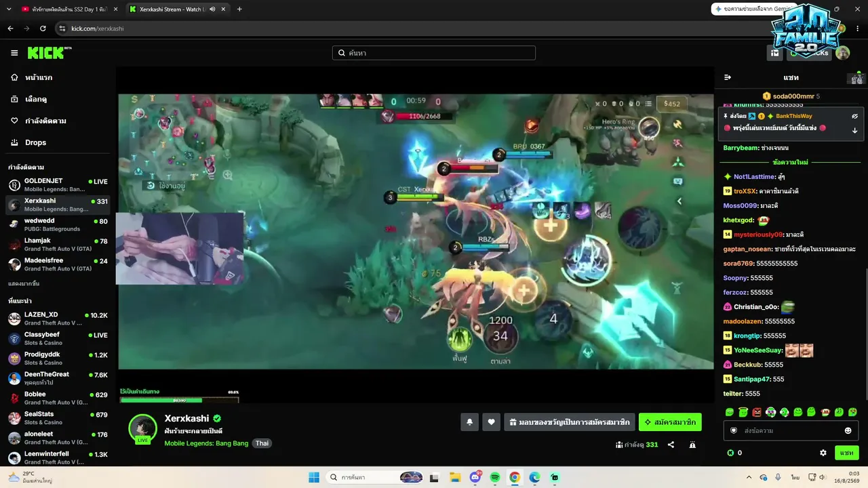Open the weather widget showing 29°C
The image size is (868, 488).
point(31,477)
